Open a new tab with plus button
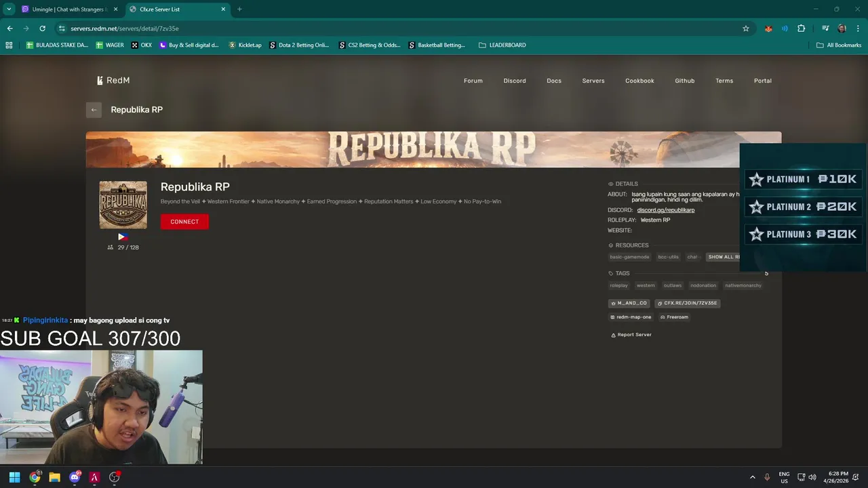 (x=239, y=9)
